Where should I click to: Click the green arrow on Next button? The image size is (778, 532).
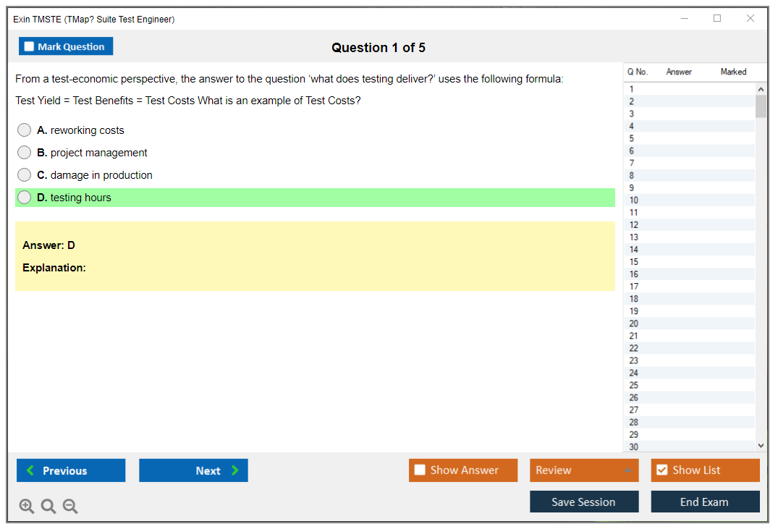coord(235,470)
